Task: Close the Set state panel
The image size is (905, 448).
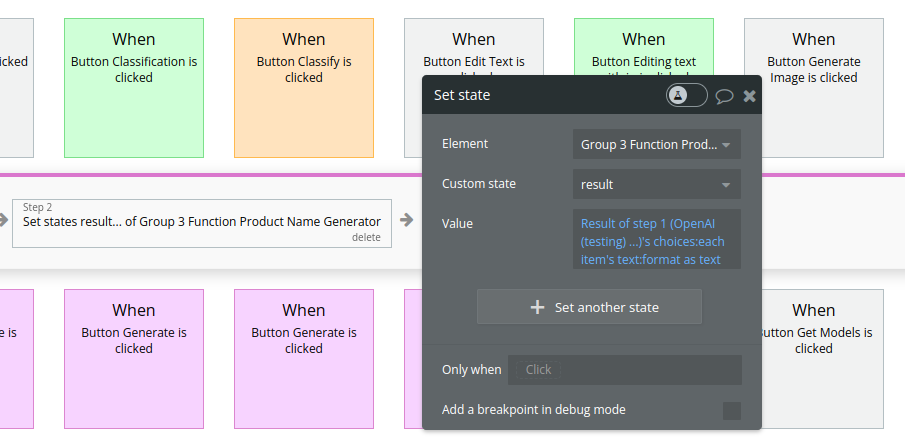Action: (x=749, y=96)
